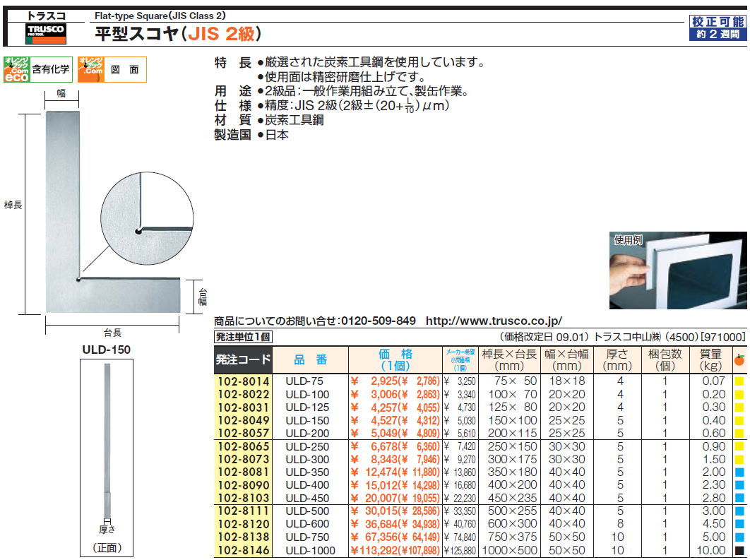Click the 含有化学 eco orange book badge
The height and width of the screenshot is (560, 750).
point(38,69)
